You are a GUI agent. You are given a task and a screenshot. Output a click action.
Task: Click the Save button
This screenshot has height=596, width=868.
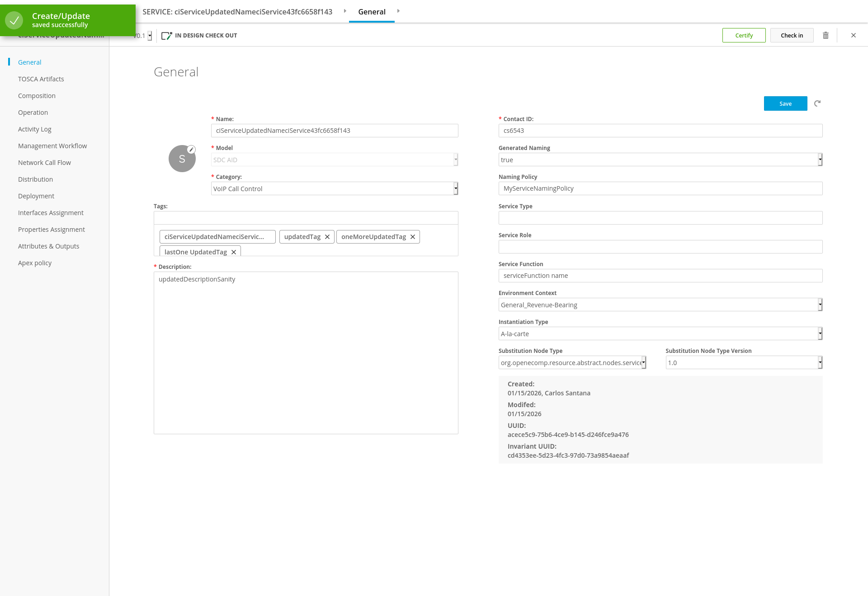coord(785,103)
